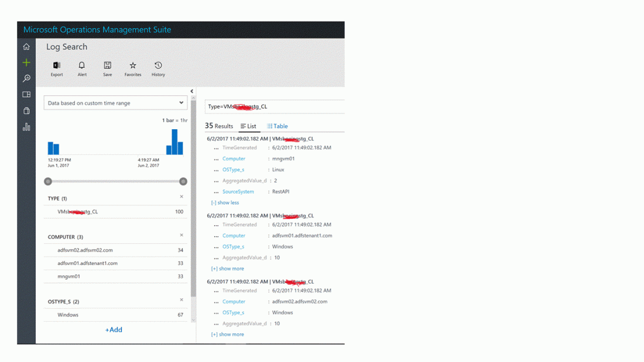Switch to the List view tab
This screenshot has height=362, width=644.
click(249, 126)
